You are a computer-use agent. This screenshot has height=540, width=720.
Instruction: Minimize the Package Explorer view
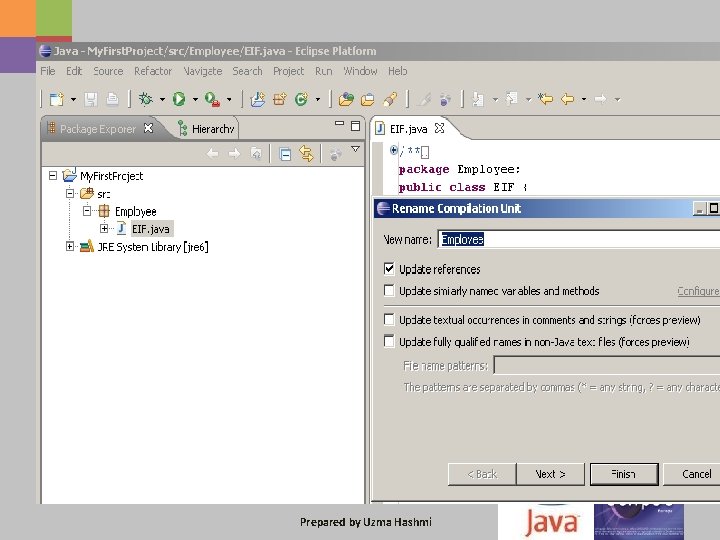[x=339, y=124]
